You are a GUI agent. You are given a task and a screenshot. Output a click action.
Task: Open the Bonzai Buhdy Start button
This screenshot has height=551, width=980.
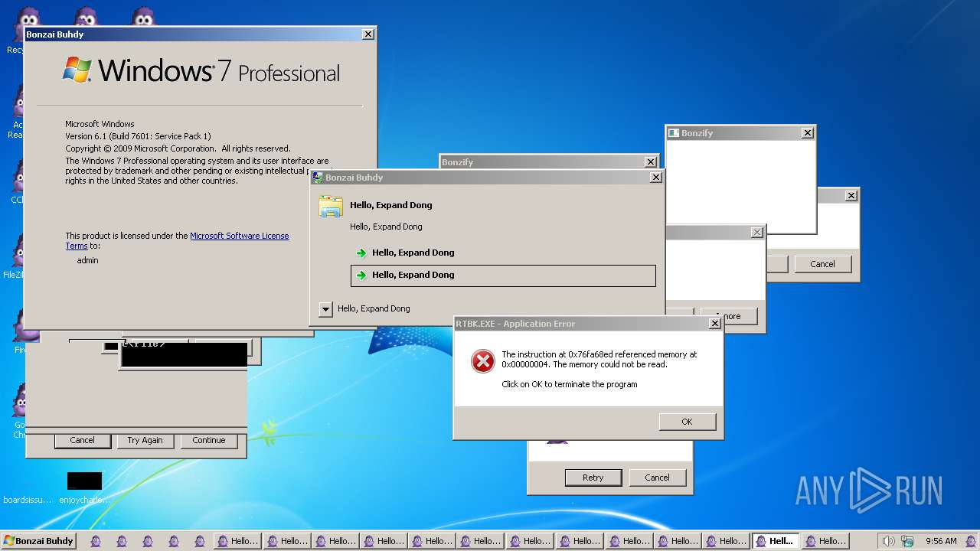38,541
